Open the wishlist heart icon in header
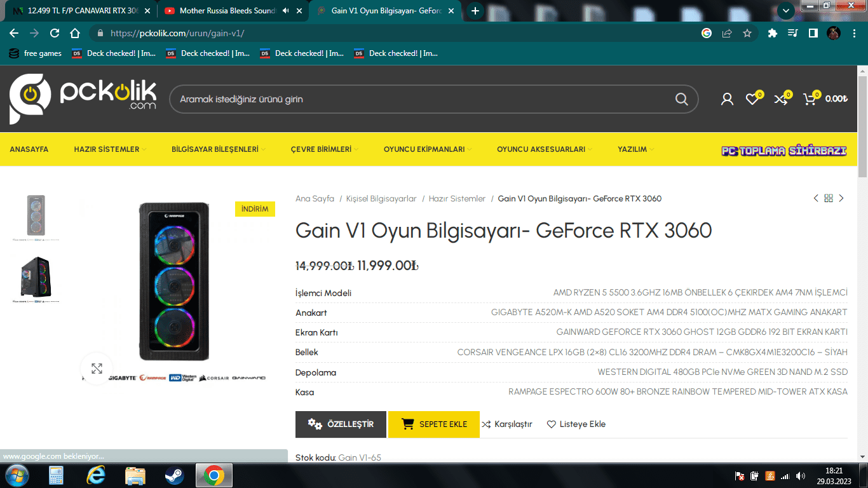868x488 pixels. (752, 99)
